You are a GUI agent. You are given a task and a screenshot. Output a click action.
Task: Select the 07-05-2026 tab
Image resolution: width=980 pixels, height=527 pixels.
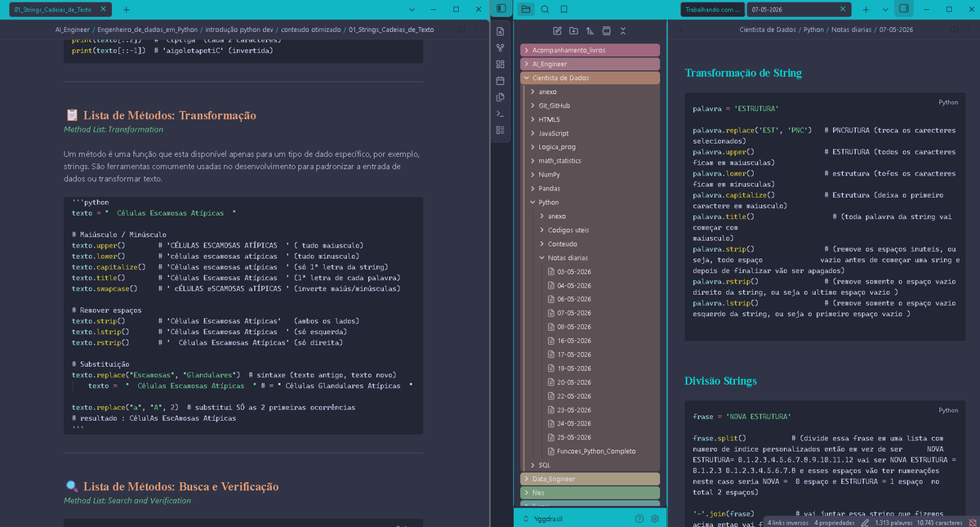[x=794, y=9]
